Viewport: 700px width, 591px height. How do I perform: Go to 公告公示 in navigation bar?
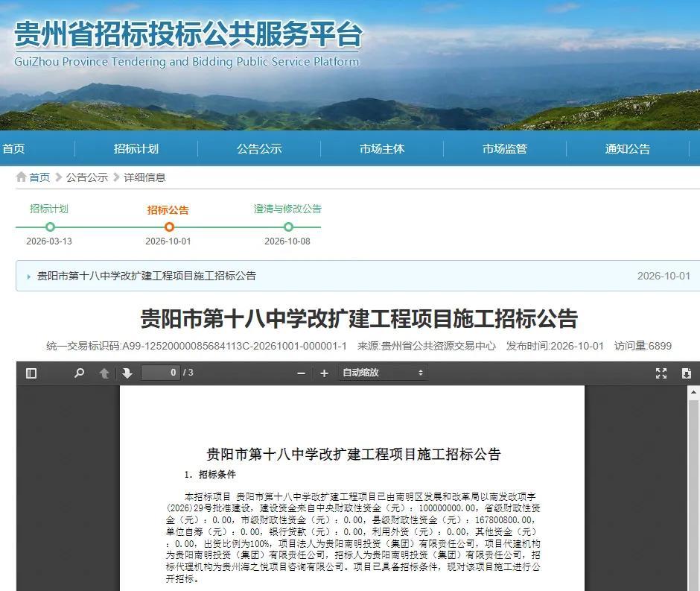259,149
